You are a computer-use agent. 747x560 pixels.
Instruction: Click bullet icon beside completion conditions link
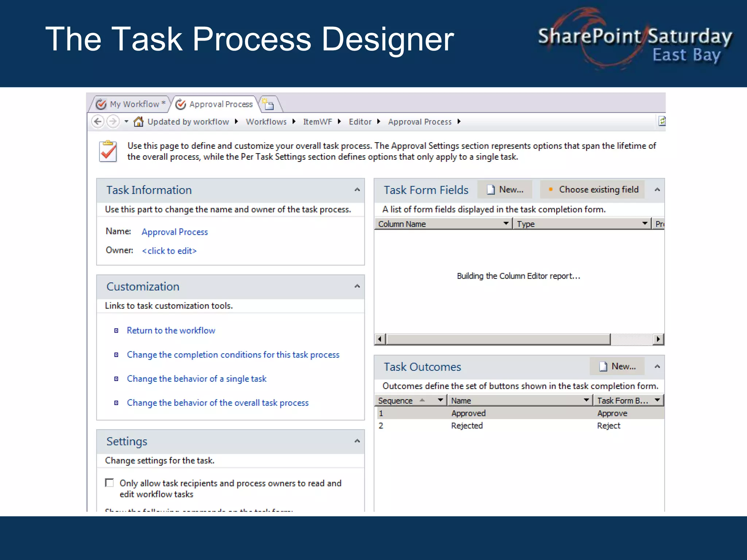coord(116,355)
